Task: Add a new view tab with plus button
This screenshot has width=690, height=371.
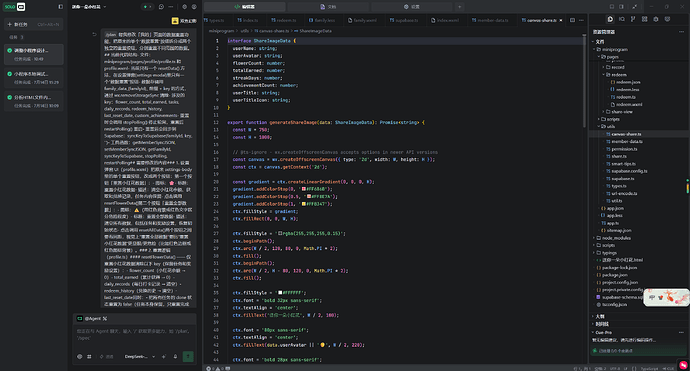Action: tap(459, 7)
